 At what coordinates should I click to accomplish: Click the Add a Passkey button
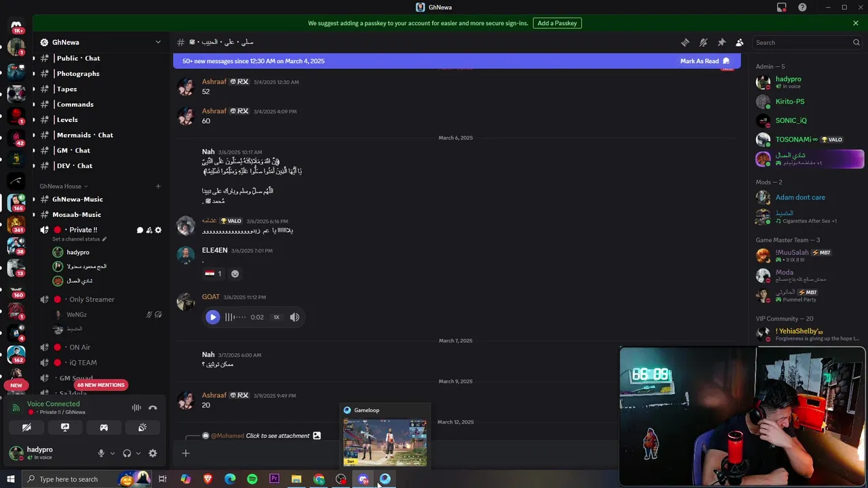pos(557,23)
